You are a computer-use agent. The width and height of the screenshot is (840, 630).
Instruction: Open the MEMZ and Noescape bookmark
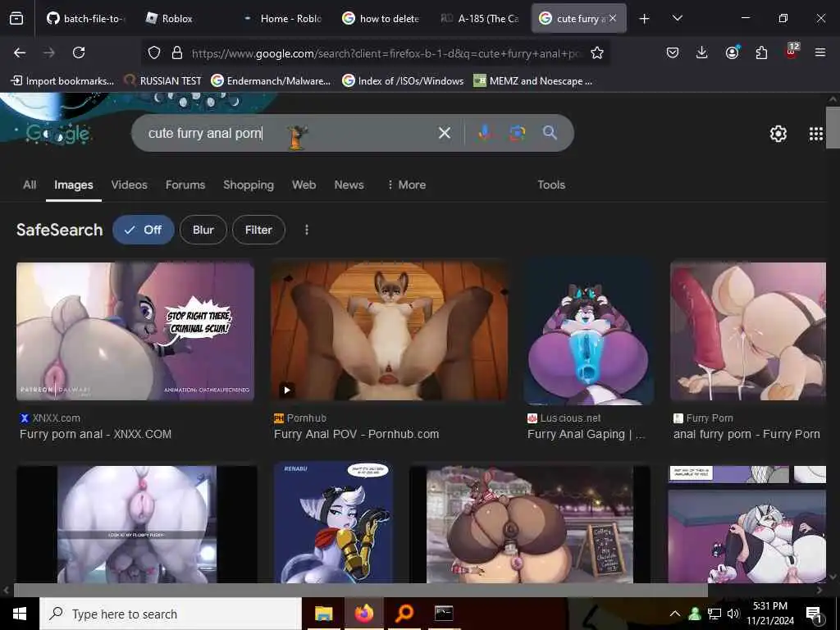click(x=533, y=81)
